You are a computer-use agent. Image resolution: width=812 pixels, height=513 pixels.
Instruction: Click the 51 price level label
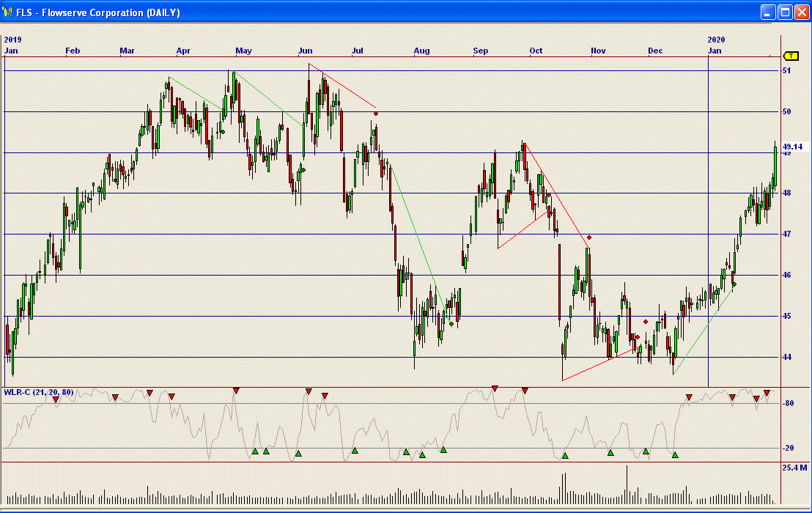(786, 70)
